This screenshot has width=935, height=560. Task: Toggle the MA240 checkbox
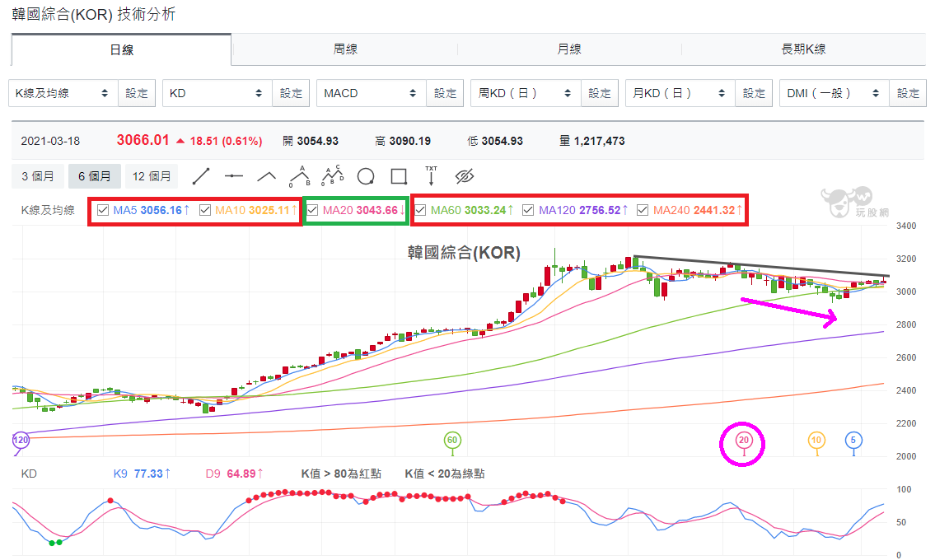(x=643, y=210)
